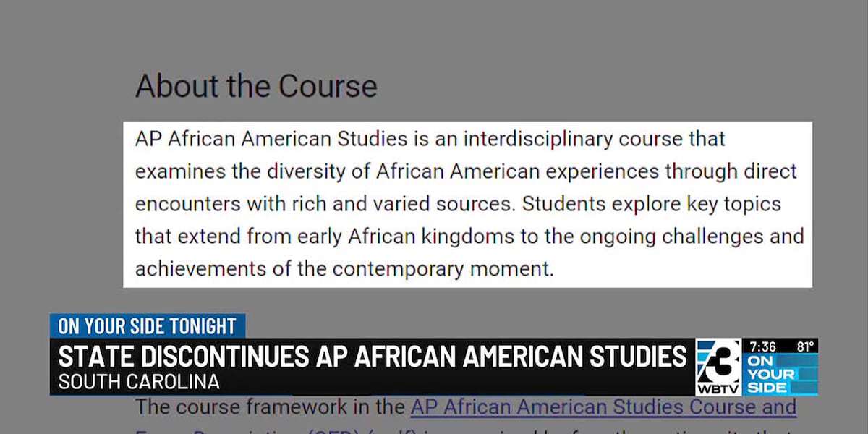The image size is (868, 434).
Task: Click the WBTV text under the logo
Action: tap(719, 390)
